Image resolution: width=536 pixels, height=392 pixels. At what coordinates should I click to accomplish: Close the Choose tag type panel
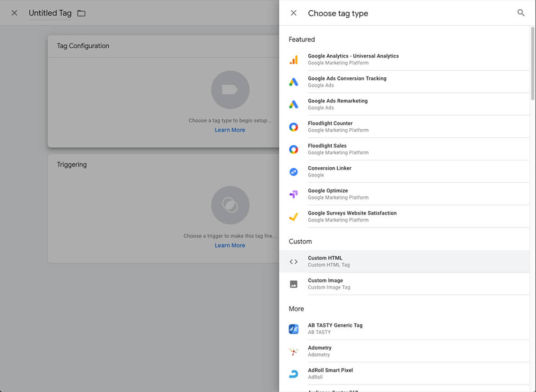click(x=293, y=13)
